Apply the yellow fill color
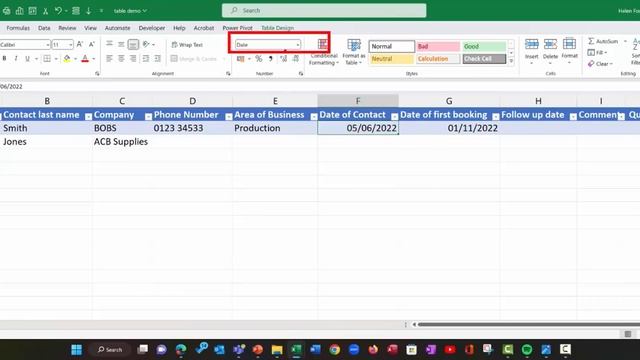 pos(67,59)
